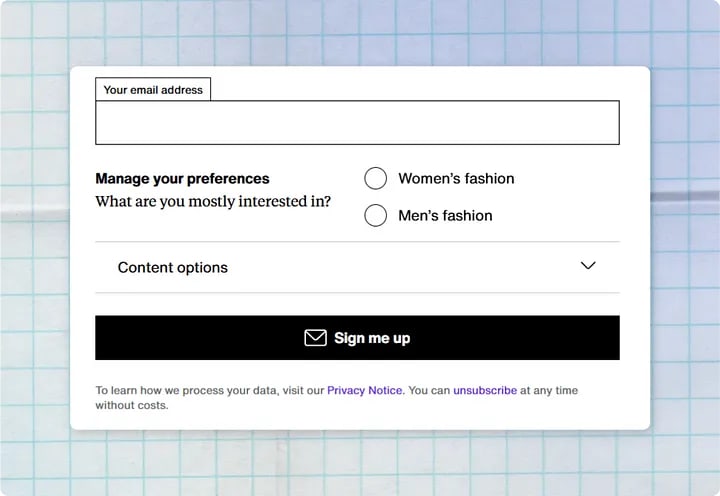Focus the email address input field

tap(357, 123)
